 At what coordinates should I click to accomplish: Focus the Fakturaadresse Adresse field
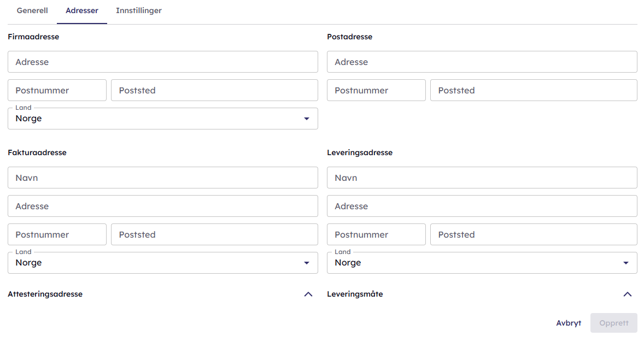click(x=162, y=206)
